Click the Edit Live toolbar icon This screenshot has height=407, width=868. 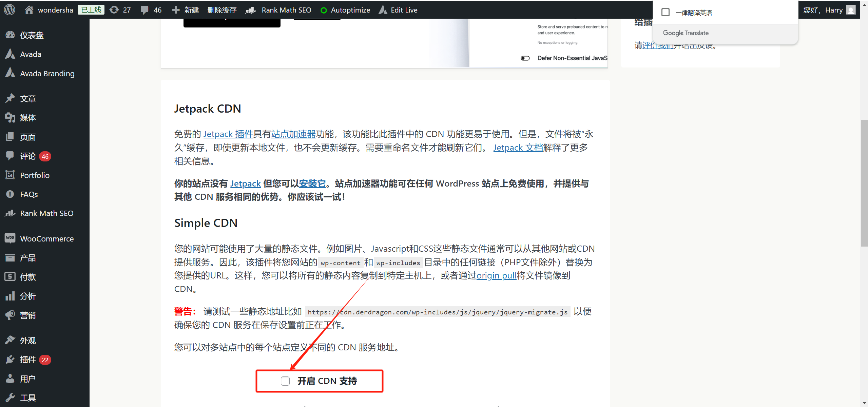383,10
